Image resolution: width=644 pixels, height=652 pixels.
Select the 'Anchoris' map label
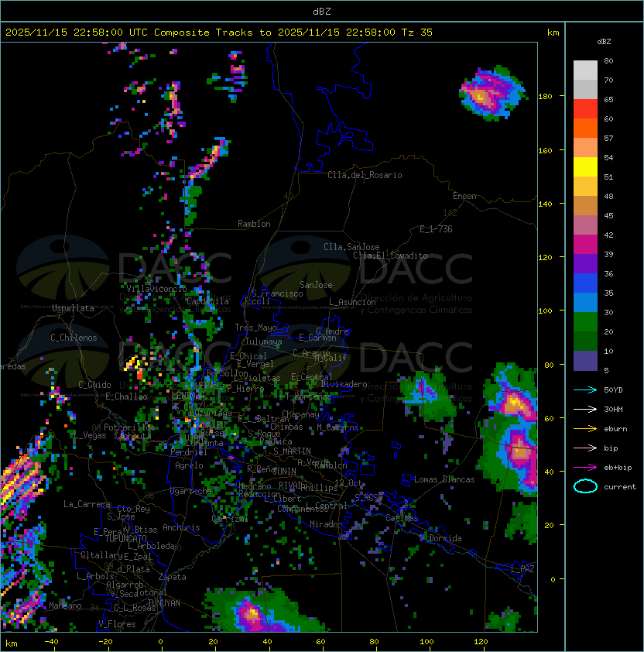181,527
